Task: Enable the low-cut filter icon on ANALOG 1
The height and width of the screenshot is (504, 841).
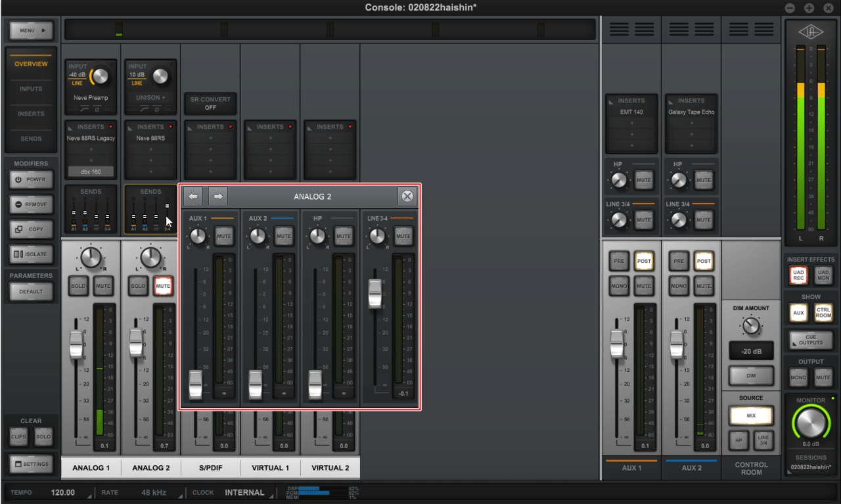Action: click(x=85, y=108)
